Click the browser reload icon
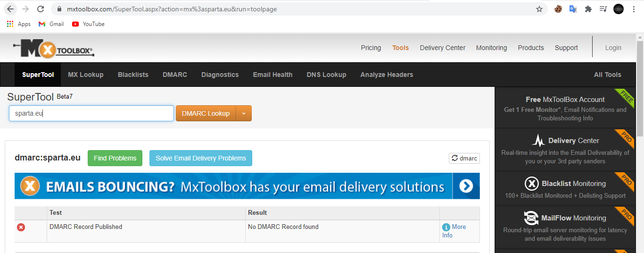Image resolution: width=644 pixels, height=253 pixels. [41, 9]
